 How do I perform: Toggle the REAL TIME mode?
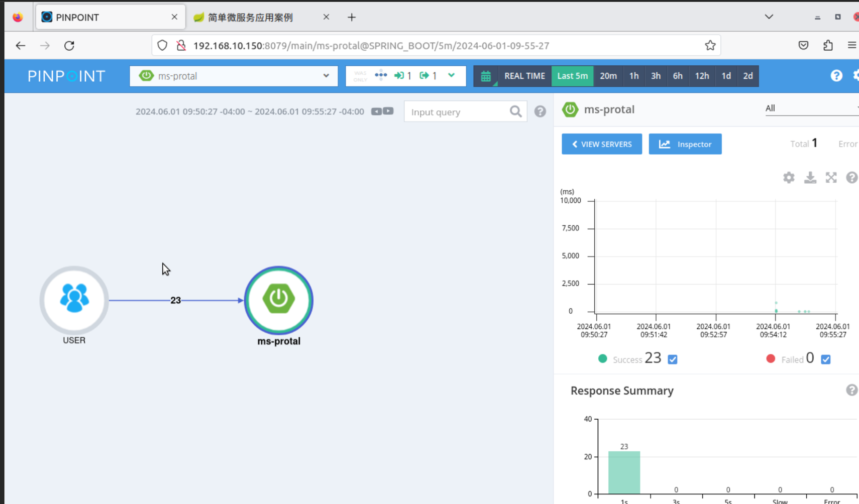click(x=524, y=76)
